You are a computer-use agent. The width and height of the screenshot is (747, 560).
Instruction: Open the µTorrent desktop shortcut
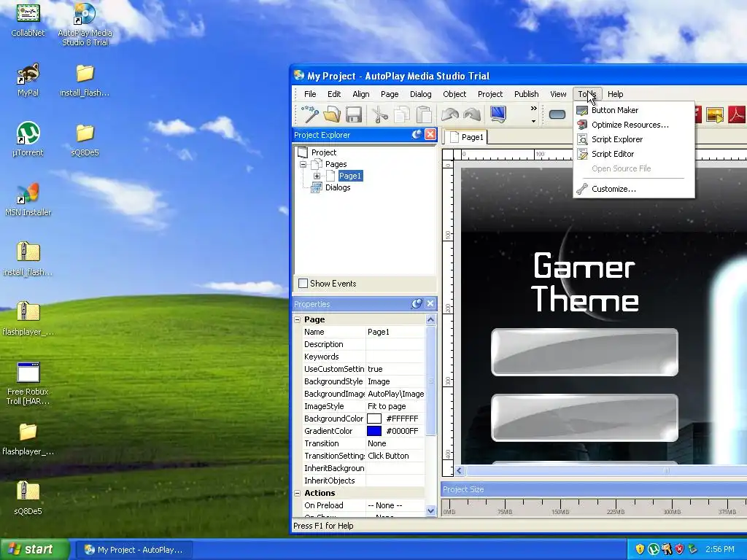click(x=28, y=139)
